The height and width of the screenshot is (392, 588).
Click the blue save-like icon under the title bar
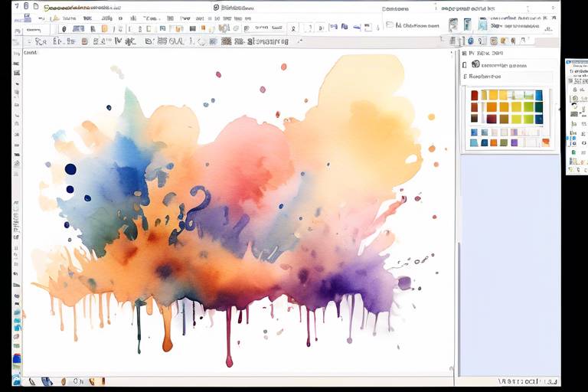[x=28, y=18]
